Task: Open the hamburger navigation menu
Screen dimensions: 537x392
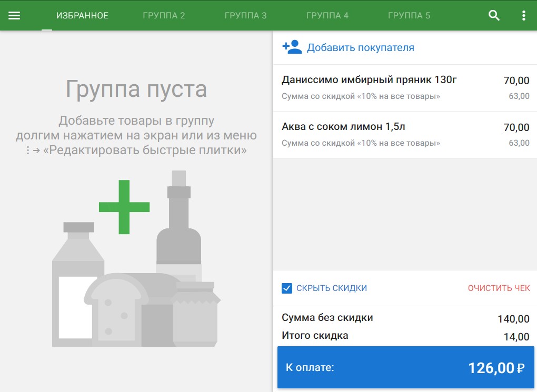Action: (14, 15)
